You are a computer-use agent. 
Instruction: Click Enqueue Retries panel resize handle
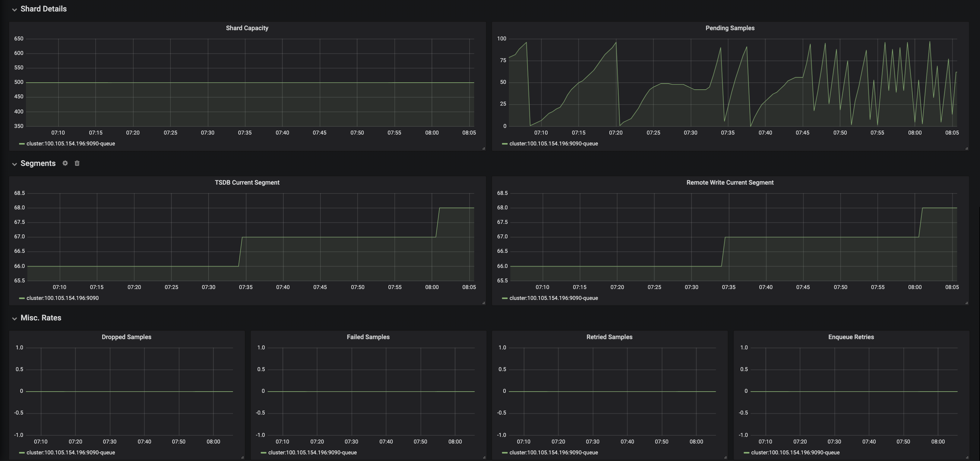(967, 458)
